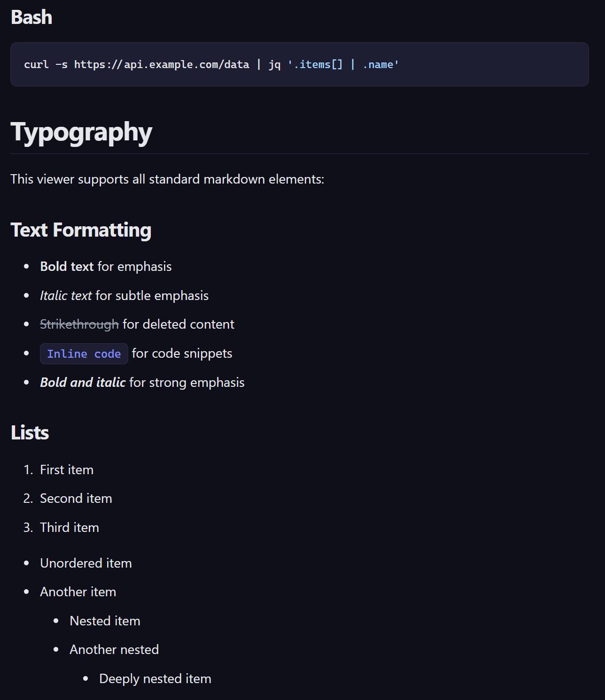Click the "Inline code" snippet badge
Viewport: 605px width, 700px height.
click(84, 354)
